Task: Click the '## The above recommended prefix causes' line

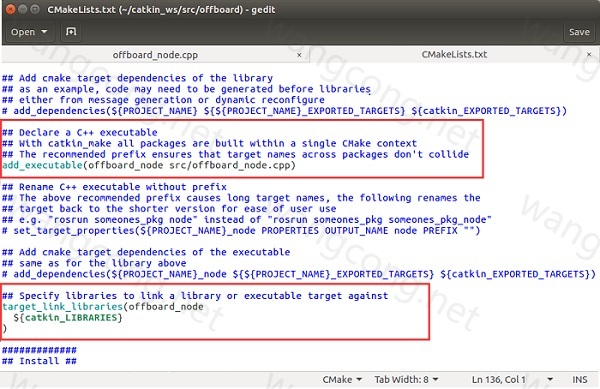Action: (241, 198)
